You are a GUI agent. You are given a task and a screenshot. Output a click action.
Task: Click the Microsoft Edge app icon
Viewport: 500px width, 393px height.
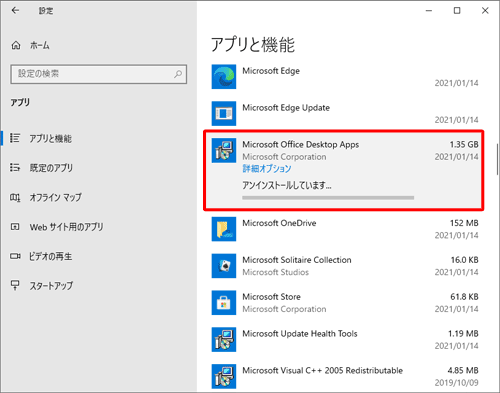224,77
